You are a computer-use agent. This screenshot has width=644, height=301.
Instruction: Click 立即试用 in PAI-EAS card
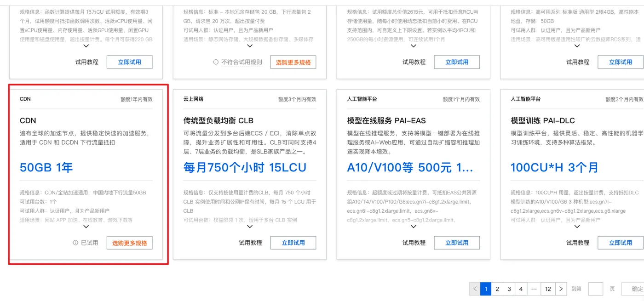point(457,243)
